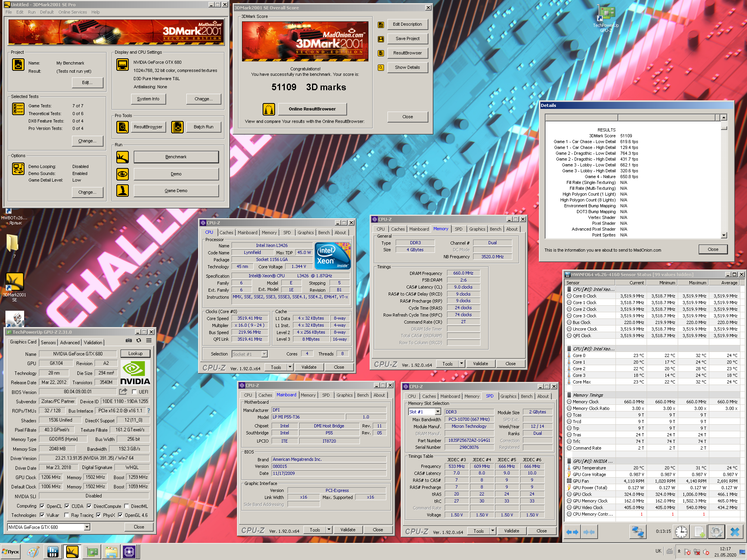747x560 pixels.
Task: Click the Game Demo icon in Run section
Action: point(123,191)
